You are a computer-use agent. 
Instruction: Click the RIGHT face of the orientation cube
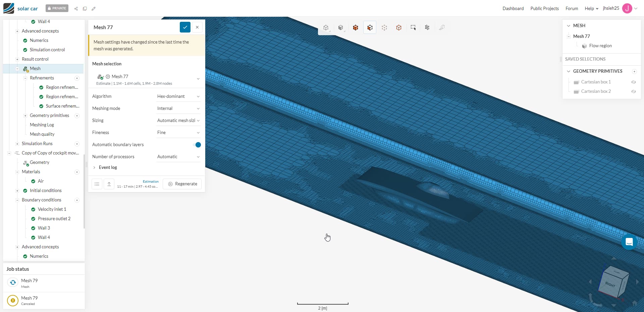point(610,284)
